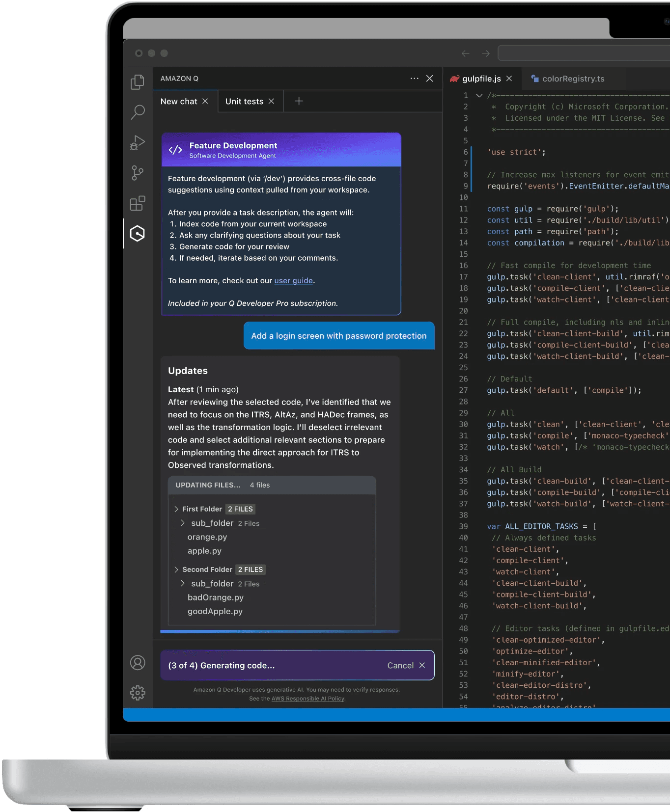Click the UPDATING FILES header
The width and height of the screenshot is (670, 812).
coord(272,485)
